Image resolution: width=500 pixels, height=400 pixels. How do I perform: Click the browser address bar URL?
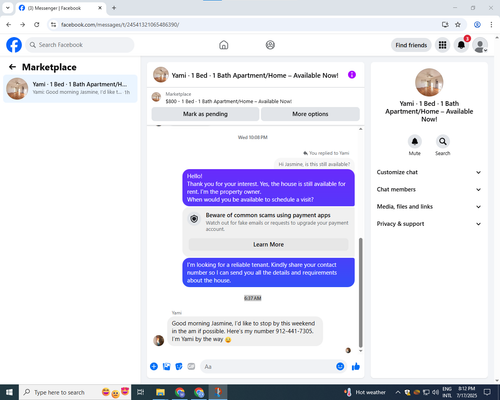click(x=120, y=25)
